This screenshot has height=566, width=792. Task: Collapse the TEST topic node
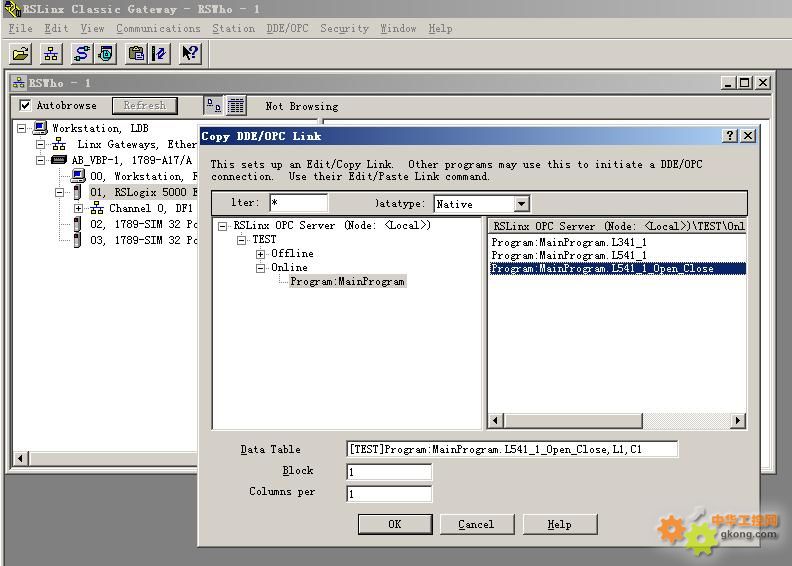tap(241, 240)
